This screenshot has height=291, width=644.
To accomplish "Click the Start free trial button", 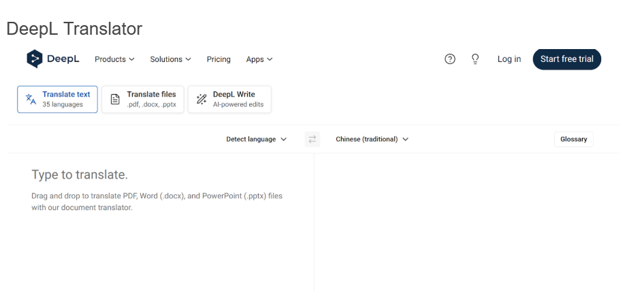I will 567,59.
